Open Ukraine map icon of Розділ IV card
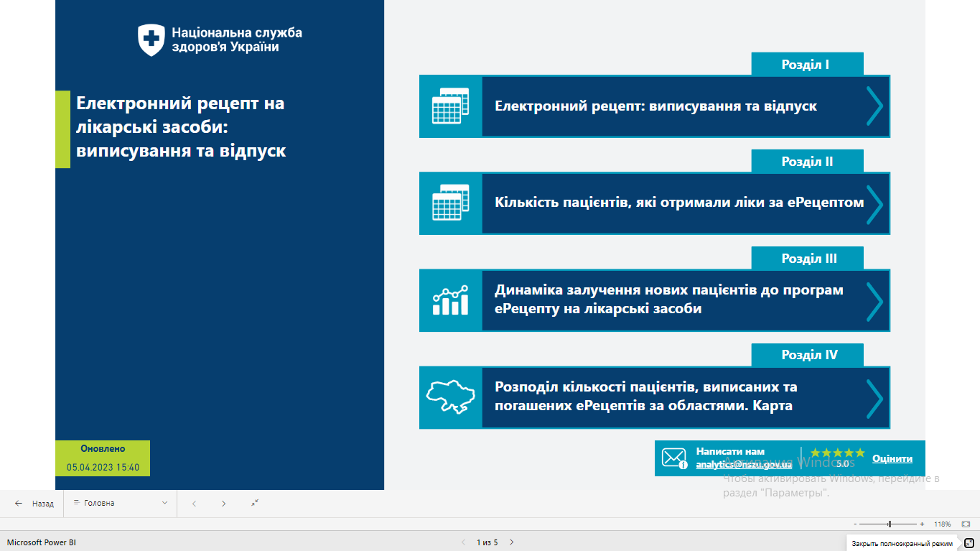 451,397
